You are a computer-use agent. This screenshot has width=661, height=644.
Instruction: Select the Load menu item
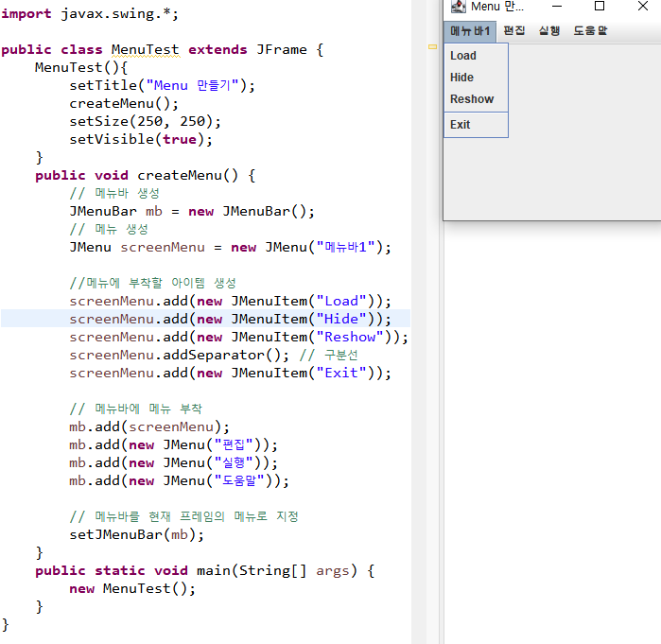pos(476,56)
